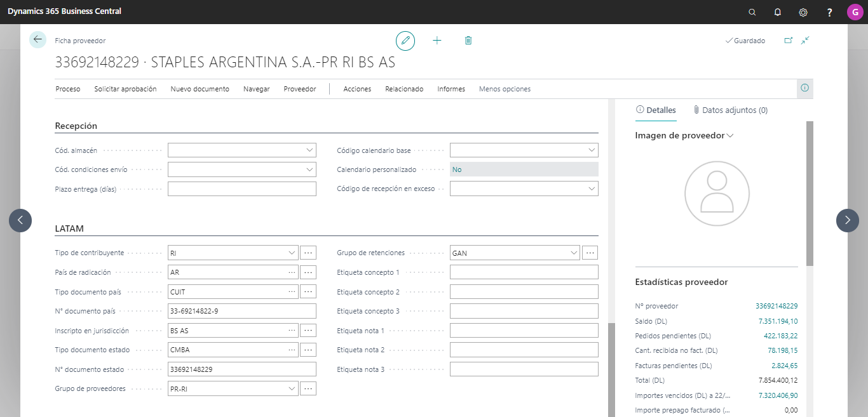Open Importes vencidos value 7.320.406,90
This screenshot has height=417, width=868.
[778, 395]
